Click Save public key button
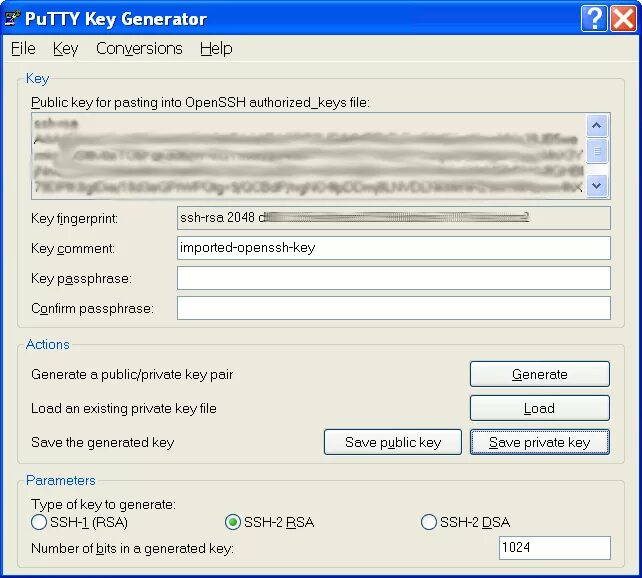The image size is (642, 578). click(x=393, y=442)
